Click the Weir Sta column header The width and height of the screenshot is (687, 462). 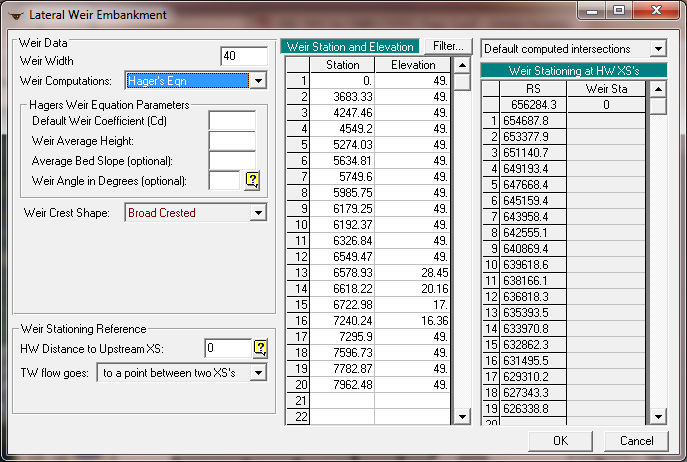(x=606, y=89)
